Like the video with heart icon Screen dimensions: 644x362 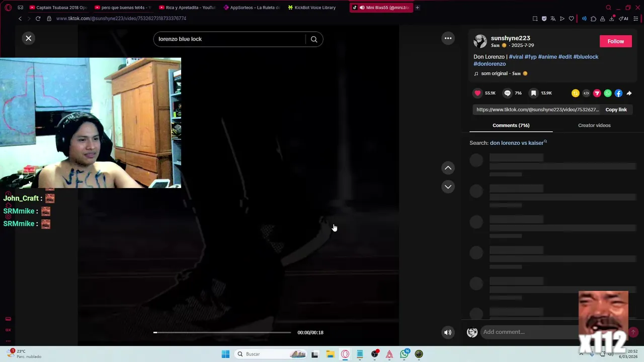(477, 93)
